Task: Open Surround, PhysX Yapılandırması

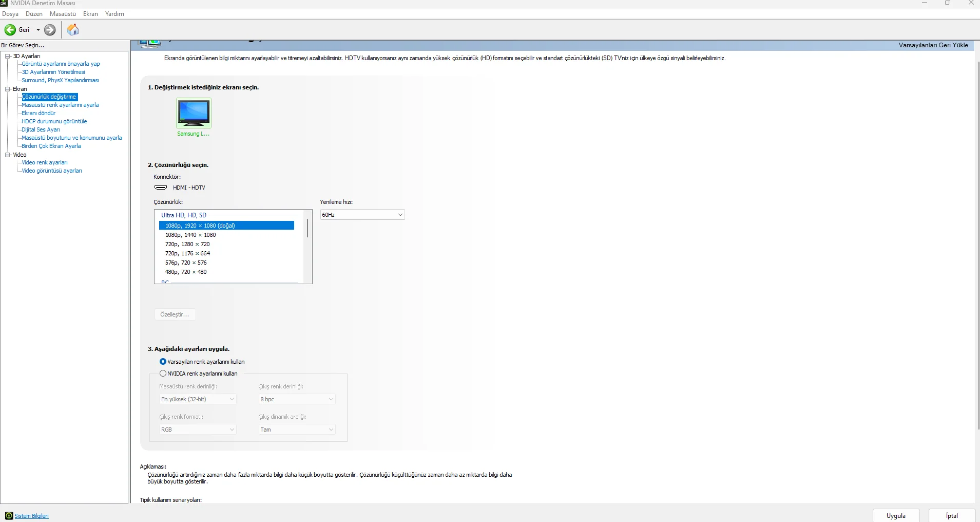Action: 60,80
